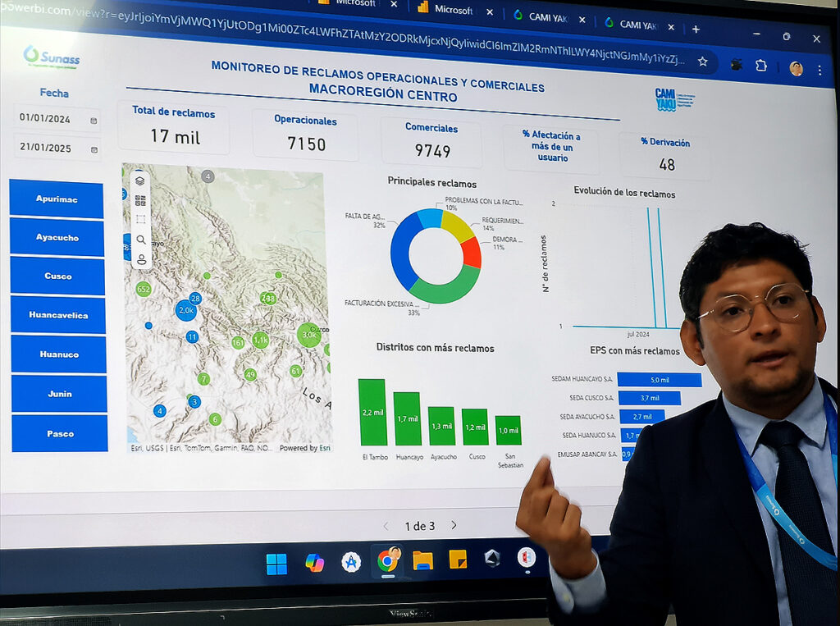The image size is (840, 626).
Task: Switch to Chrome on the taskbar
Action: (388, 560)
